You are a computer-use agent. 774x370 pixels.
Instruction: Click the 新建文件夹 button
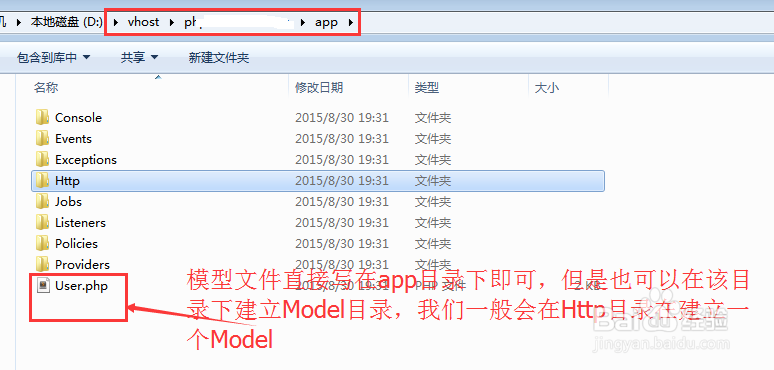(219, 58)
